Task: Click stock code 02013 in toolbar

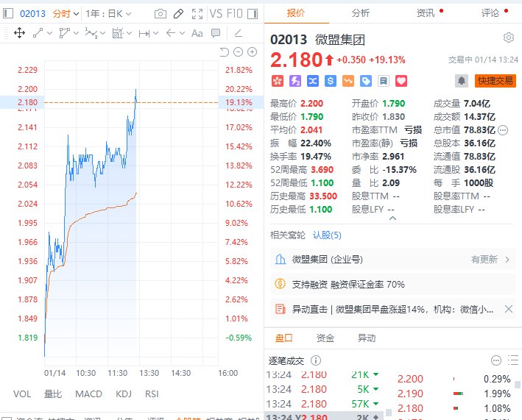Action: (32, 14)
